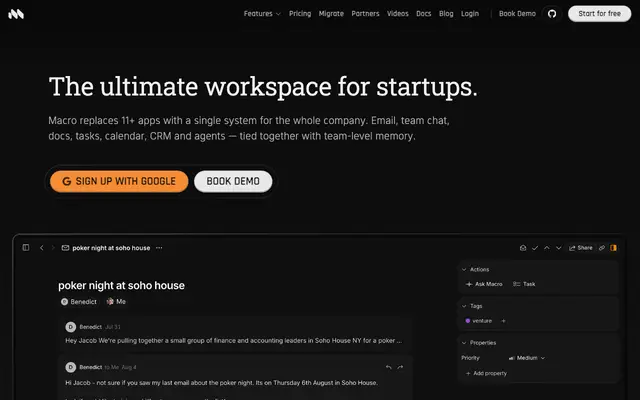Select the purple venture tag
The width and height of the screenshot is (640, 400).
point(479,321)
